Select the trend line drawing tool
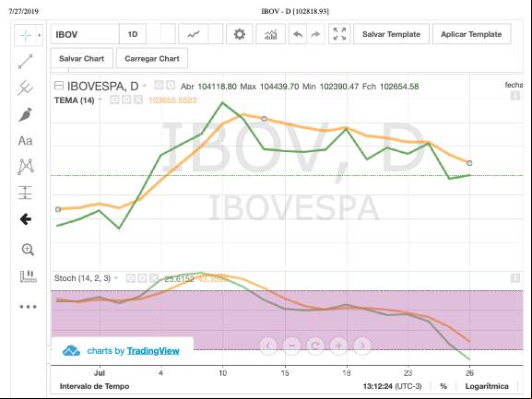The height and width of the screenshot is (399, 532). [x=26, y=62]
